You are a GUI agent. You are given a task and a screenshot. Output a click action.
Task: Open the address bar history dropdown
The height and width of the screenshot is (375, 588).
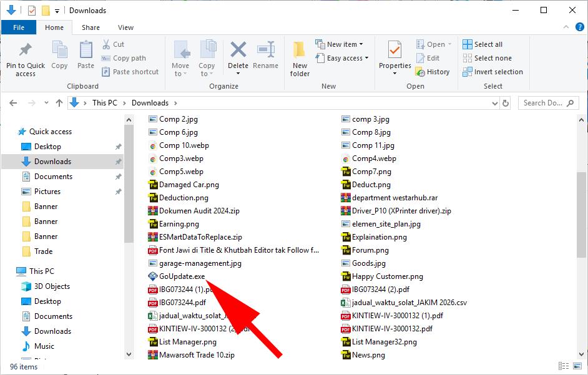(494, 103)
